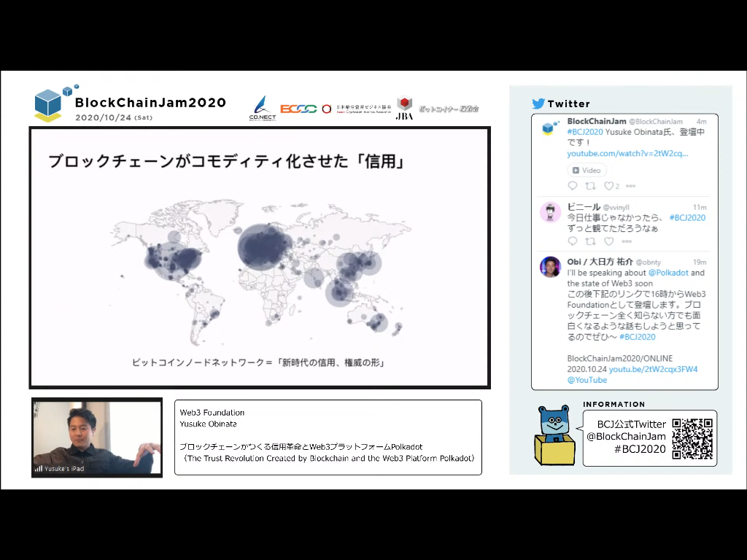This screenshot has height=560, width=747.
Task: Open more options on BlockChainJam tweet
Action: pyautogui.click(x=630, y=186)
